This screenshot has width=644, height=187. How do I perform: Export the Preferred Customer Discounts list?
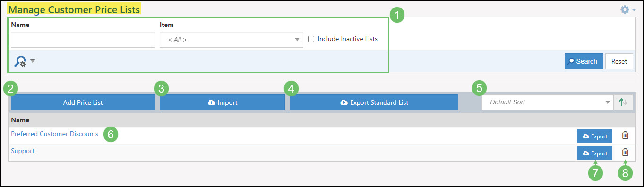click(594, 136)
